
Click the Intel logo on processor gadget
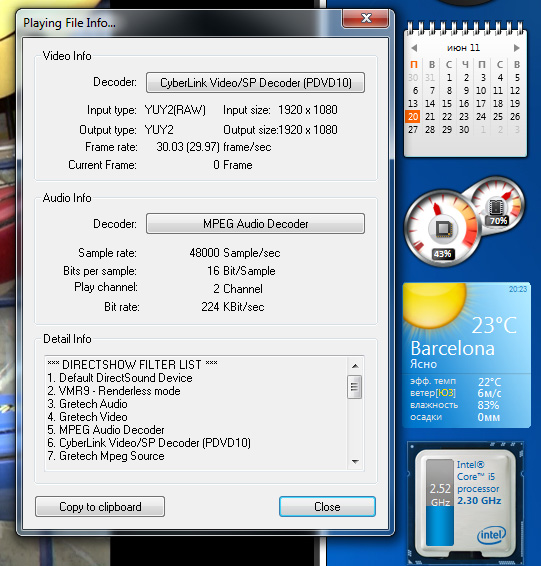point(492,535)
